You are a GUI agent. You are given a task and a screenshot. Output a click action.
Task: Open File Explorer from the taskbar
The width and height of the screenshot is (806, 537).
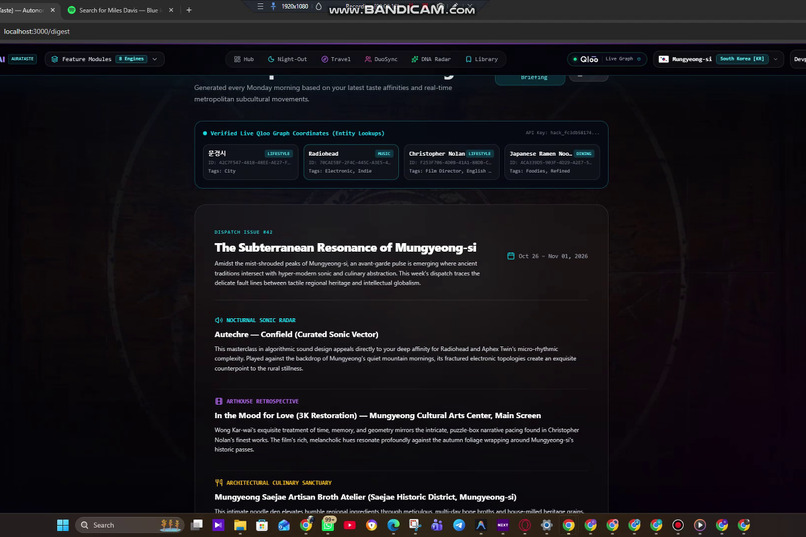240,525
